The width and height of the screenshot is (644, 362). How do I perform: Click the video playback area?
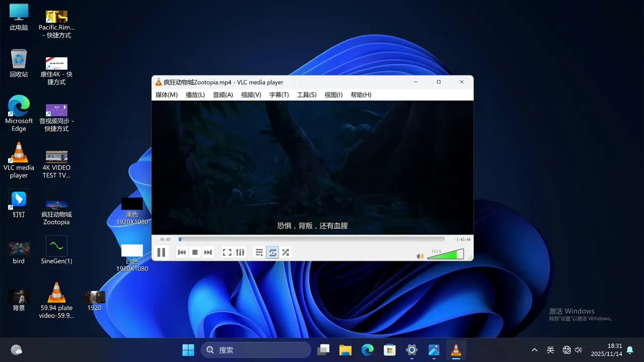(312, 167)
